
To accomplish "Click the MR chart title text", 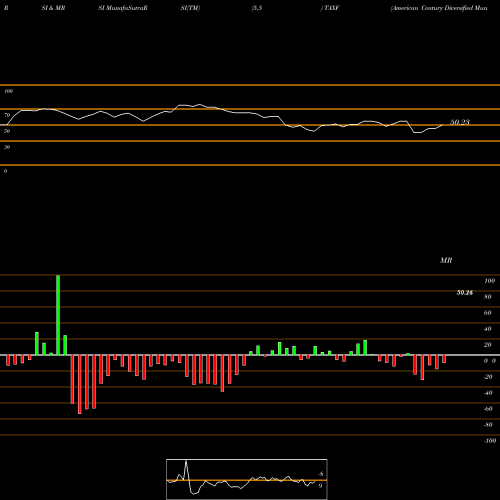I will tap(446, 260).
